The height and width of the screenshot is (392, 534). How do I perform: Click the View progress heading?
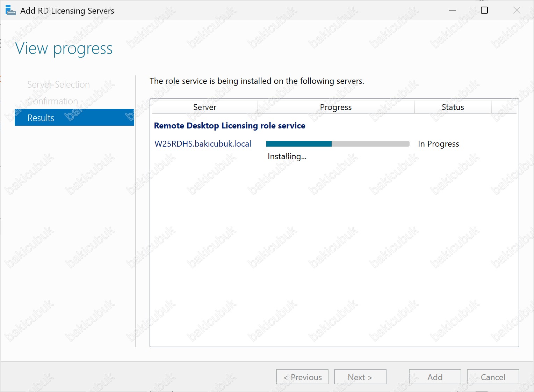coord(64,49)
